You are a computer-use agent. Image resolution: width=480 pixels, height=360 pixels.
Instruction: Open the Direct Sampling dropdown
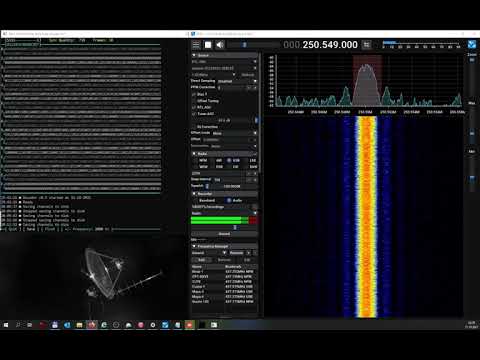pos(237,81)
